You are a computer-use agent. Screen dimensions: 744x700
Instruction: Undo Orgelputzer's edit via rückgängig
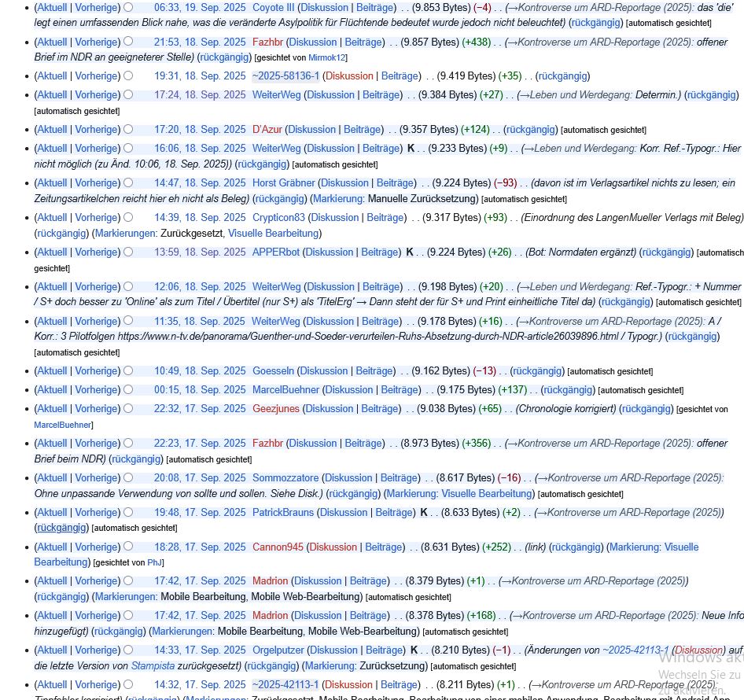coord(271,666)
